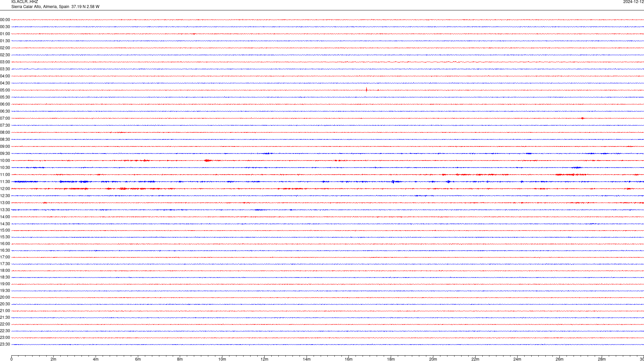This screenshot has width=644, height=362.
Task: Click the 6m axis tick label
Action: pos(138,359)
